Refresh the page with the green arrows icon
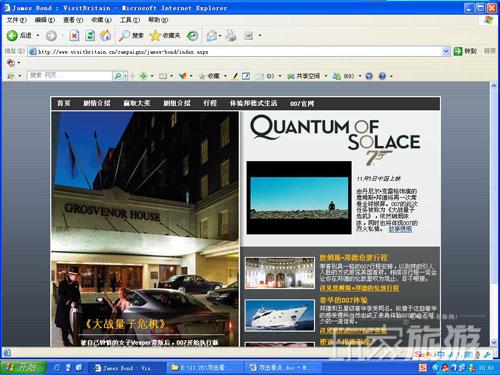The image size is (500, 375). coord(90,36)
